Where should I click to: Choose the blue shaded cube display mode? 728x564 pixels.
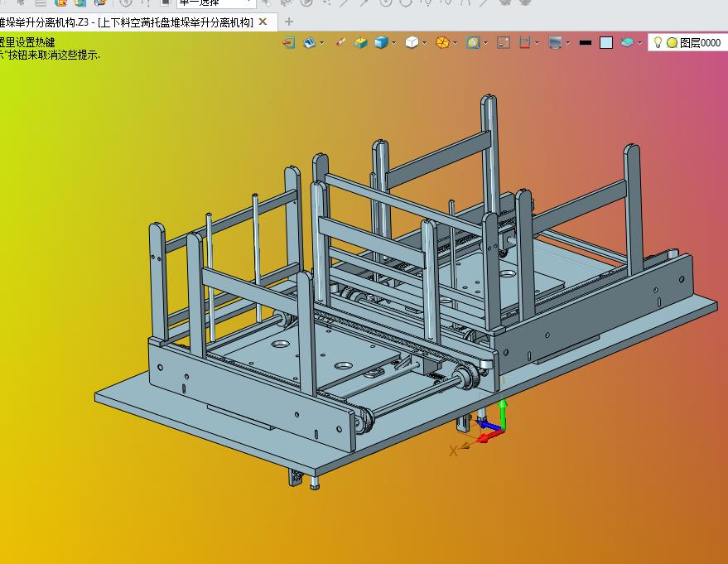381,43
